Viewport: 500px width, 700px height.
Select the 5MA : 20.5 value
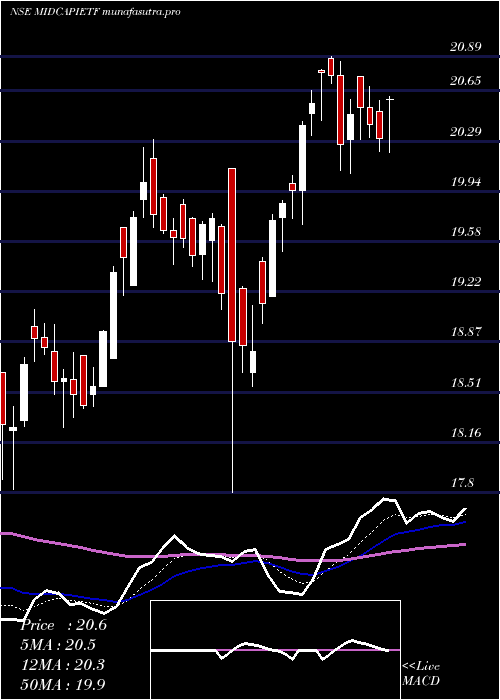(x=58, y=645)
